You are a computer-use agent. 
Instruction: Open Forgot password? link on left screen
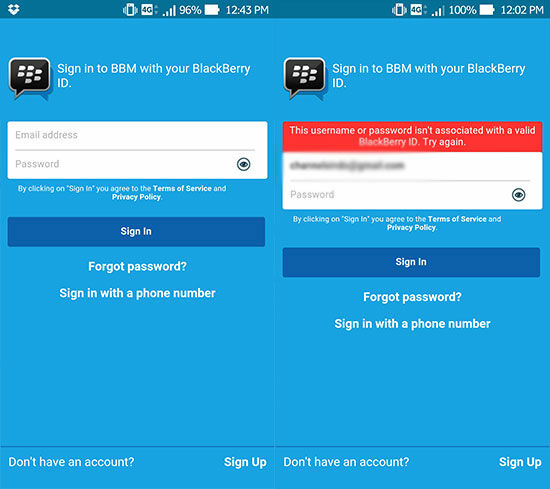coord(137,267)
